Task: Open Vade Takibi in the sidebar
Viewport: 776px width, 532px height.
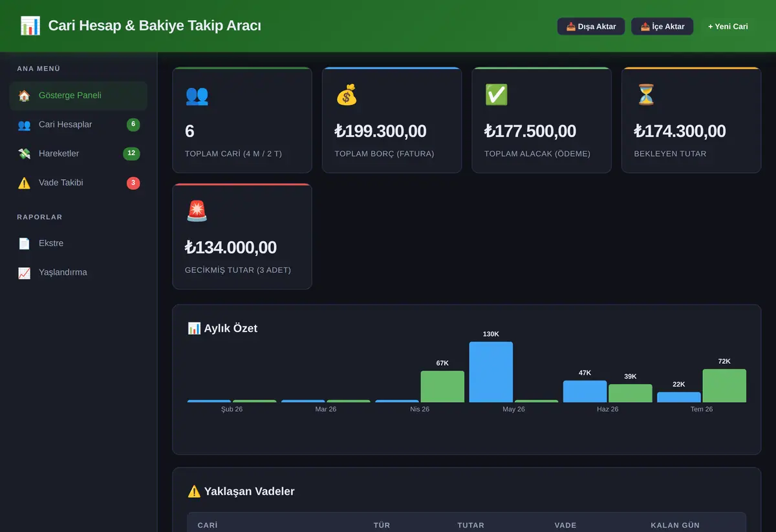Action: [x=78, y=183]
